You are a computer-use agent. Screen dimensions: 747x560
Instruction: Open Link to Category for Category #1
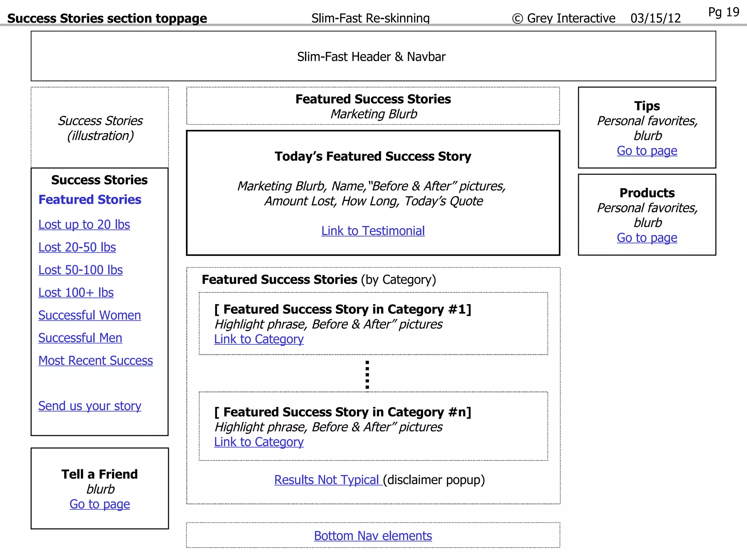click(259, 339)
